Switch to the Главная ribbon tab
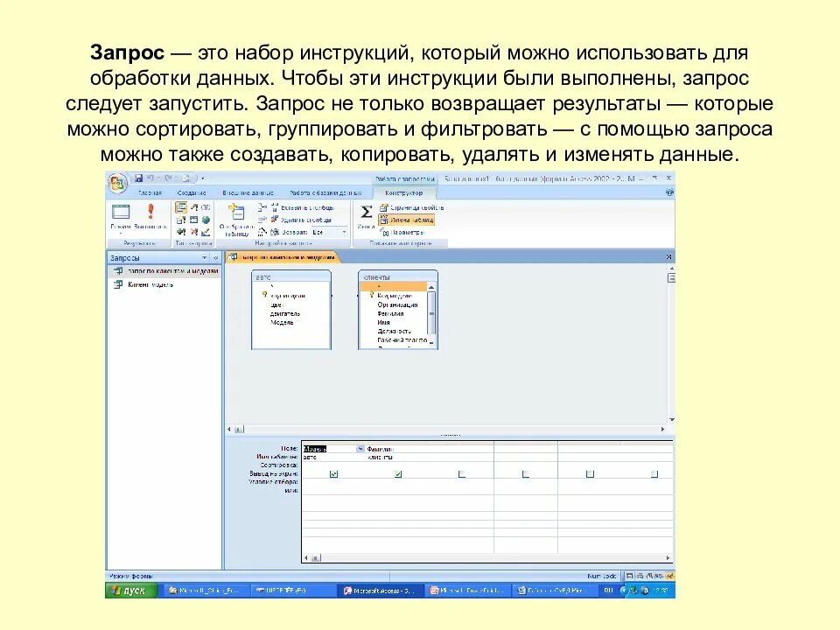Viewport: 840px width, 630px height. coord(150,192)
